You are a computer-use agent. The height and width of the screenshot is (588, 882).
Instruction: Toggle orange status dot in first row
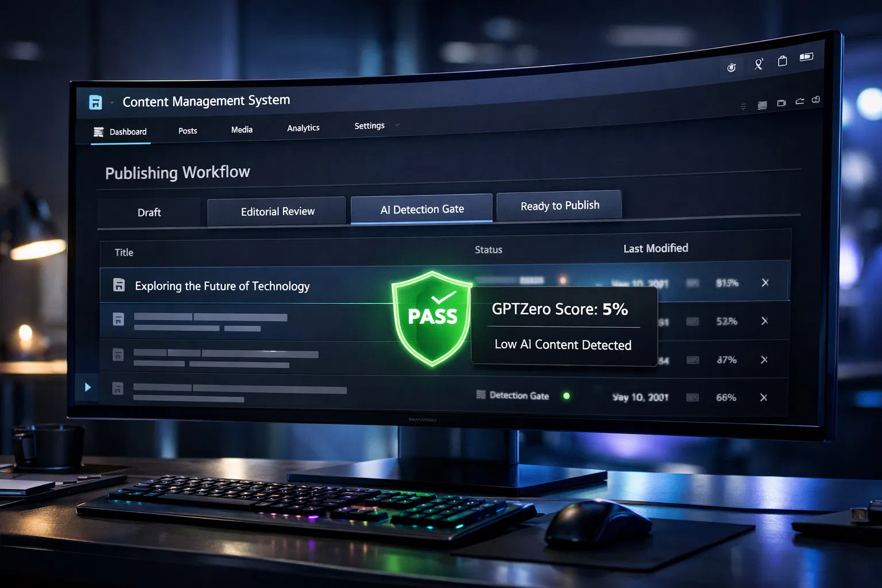point(563,280)
